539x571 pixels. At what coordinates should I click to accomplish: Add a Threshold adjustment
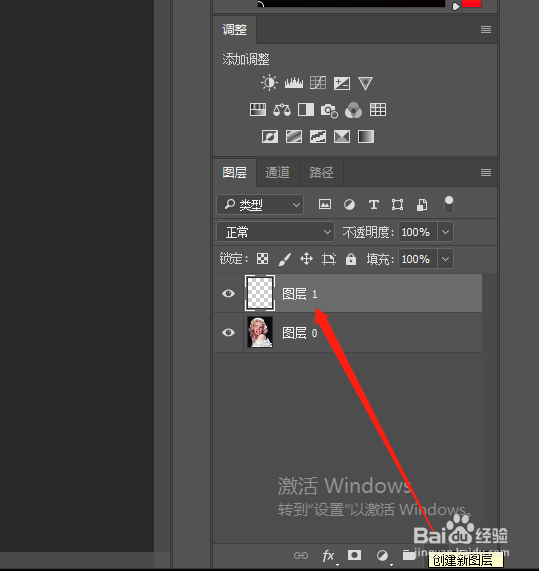(x=318, y=137)
